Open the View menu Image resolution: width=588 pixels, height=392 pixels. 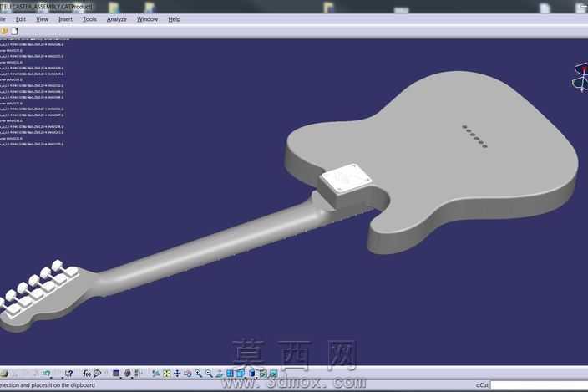[x=42, y=19]
